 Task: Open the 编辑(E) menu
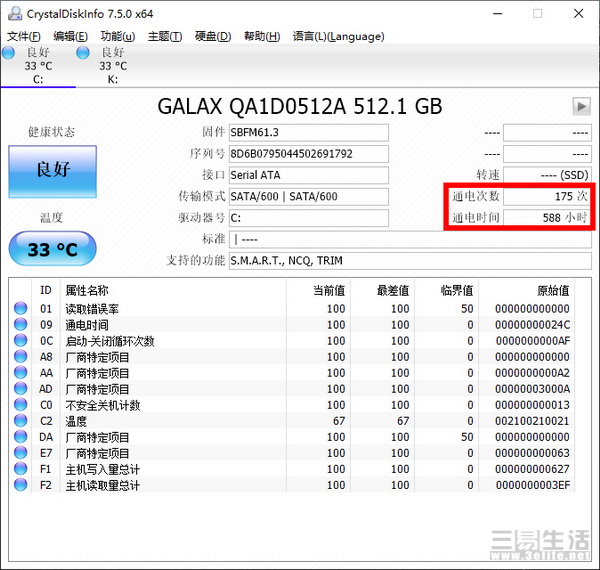[70, 36]
